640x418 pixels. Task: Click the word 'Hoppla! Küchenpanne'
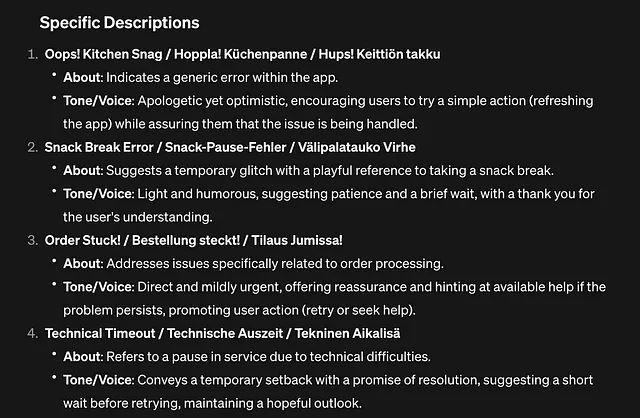click(x=240, y=54)
